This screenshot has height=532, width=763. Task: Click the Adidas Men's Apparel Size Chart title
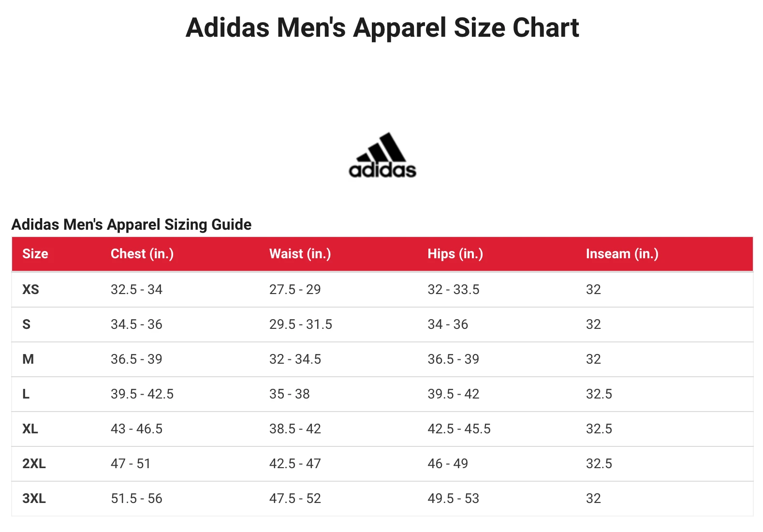tap(382, 28)
